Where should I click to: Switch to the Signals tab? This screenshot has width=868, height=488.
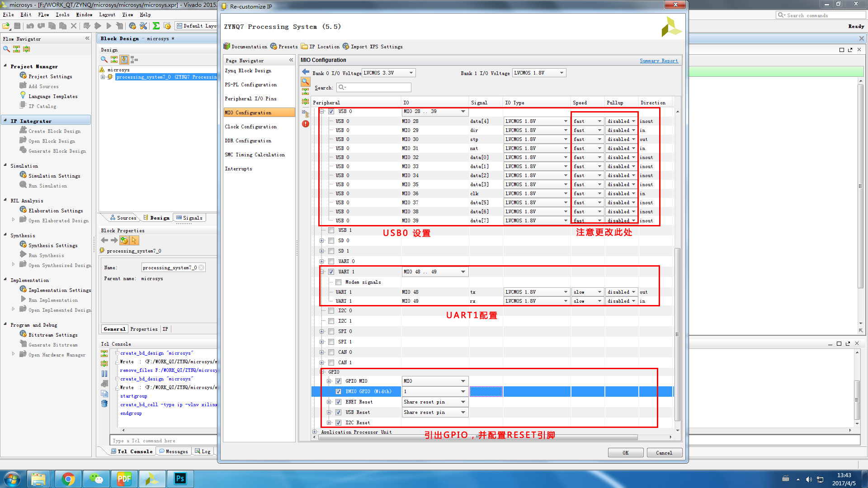click(x=189, y=218)
